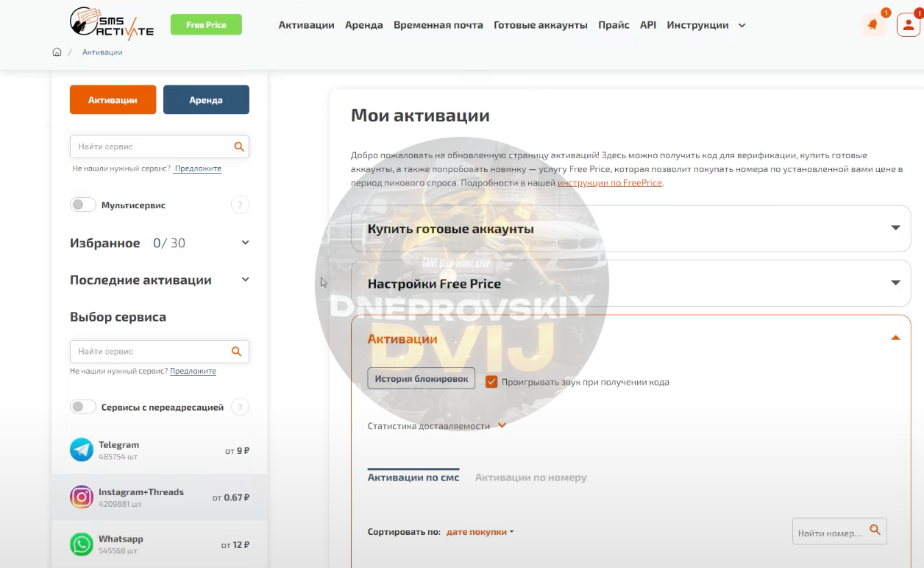The image size is (924, 568).
Task: Open Временная почта menu item
Action: (438, 25)
